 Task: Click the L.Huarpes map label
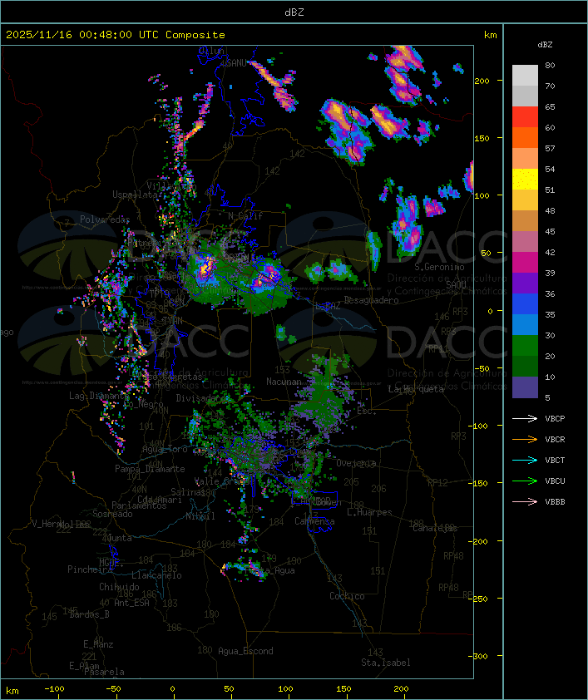369,512
